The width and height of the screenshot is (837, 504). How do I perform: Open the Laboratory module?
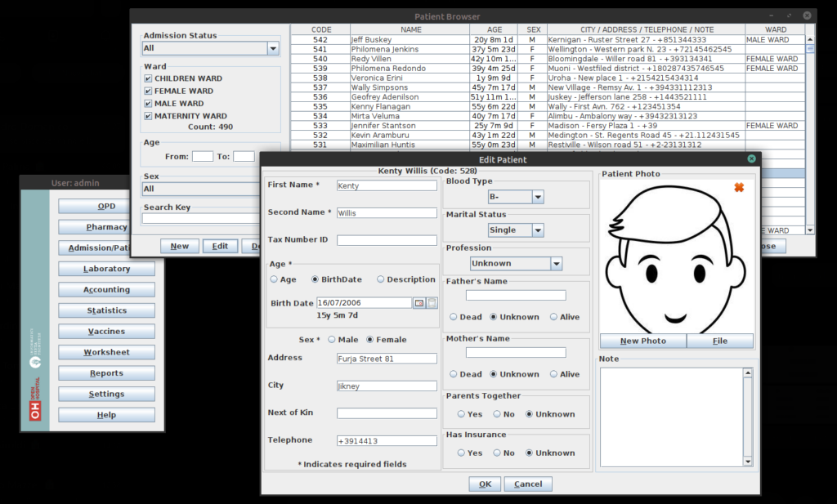105,268
